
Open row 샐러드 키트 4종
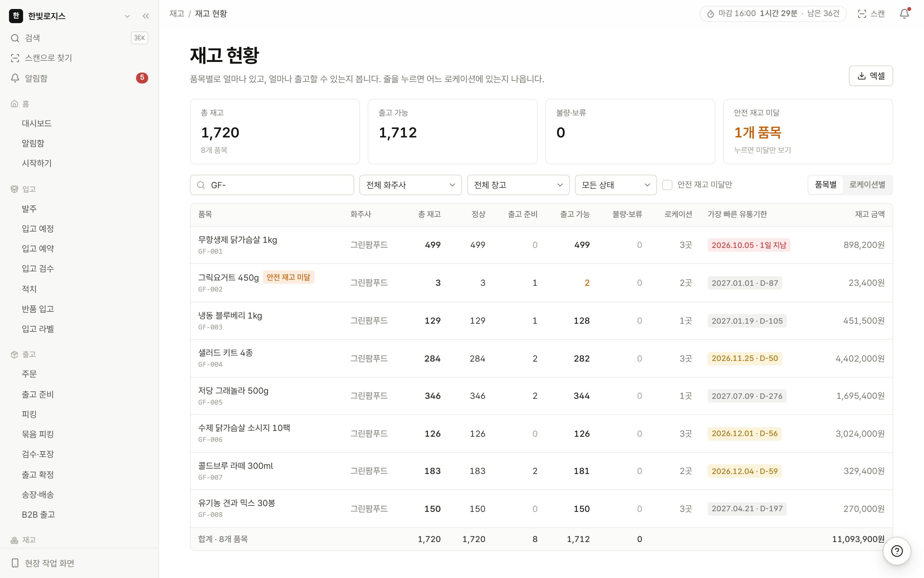point(541,359)
